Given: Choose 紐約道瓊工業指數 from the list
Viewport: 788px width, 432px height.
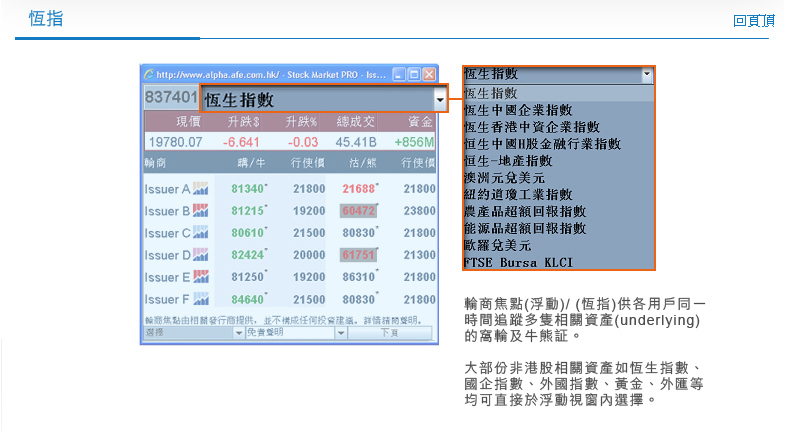Looking at the screenshot, I should click(x=558, y=195).
